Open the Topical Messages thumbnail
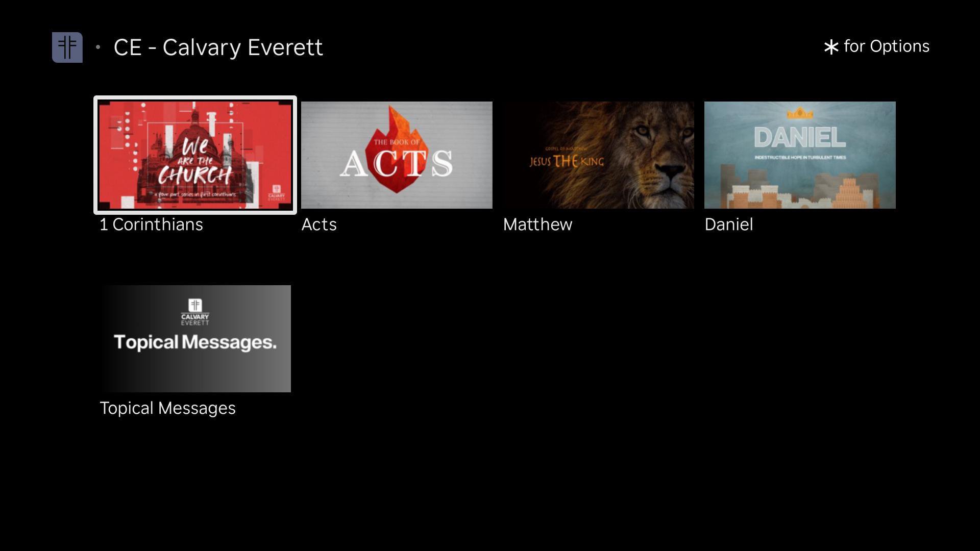The height and width of the screenshot is (551, 980). click(195, 338)
